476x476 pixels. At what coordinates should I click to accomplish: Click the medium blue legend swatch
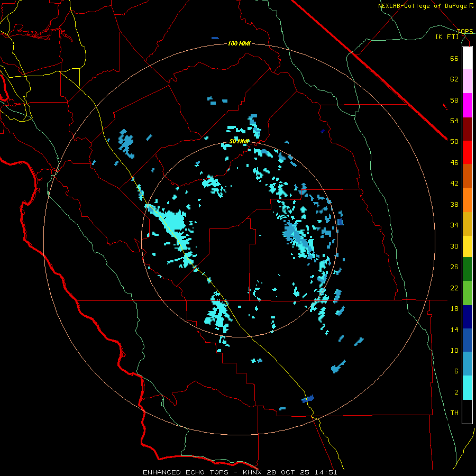467,340
